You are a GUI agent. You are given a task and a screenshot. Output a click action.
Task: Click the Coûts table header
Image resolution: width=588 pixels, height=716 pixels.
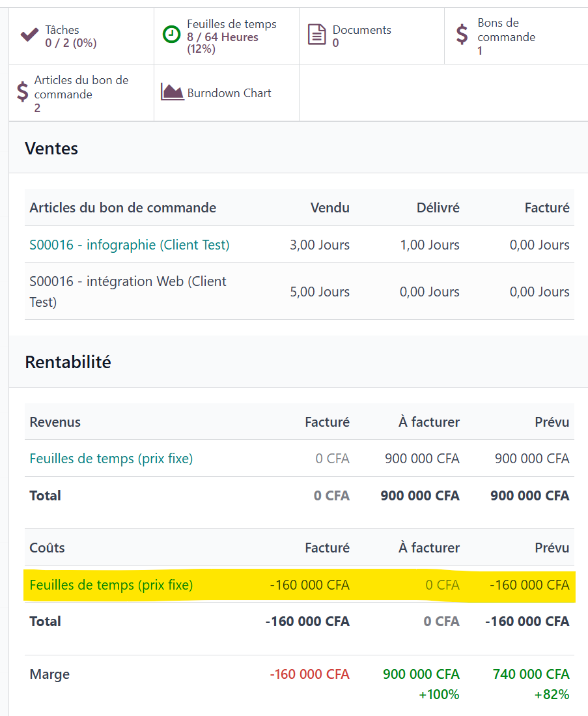pos(47,547)
